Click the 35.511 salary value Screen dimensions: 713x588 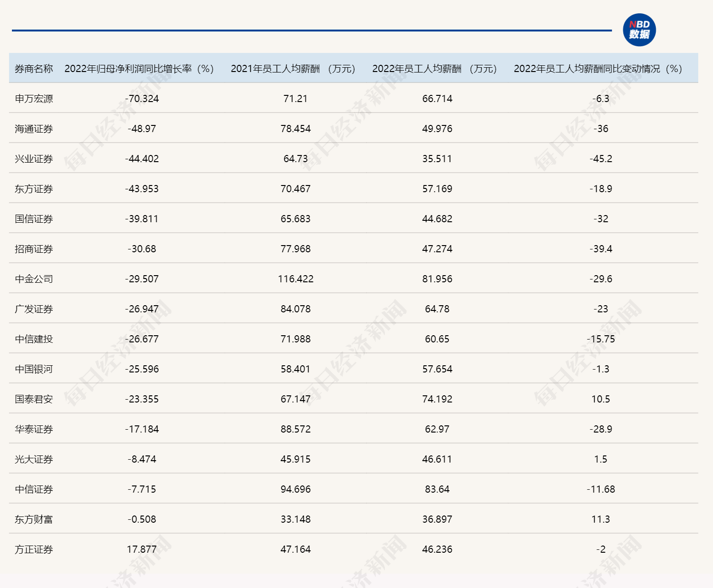437,159
